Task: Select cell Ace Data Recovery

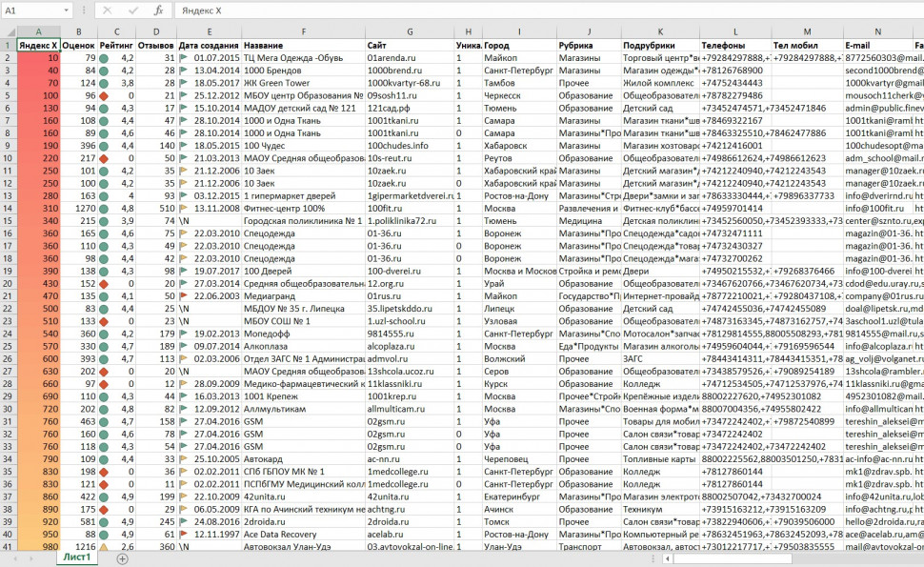Action: click(304, 535)
